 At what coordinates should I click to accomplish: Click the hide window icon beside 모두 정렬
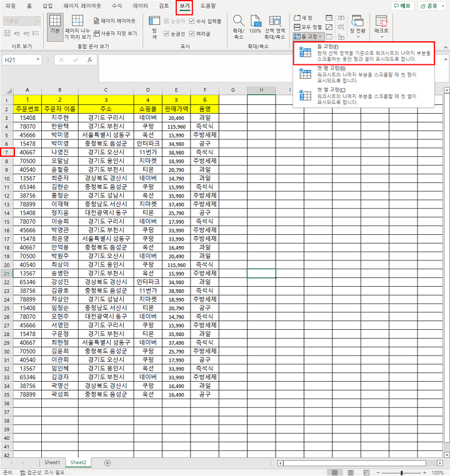point(329,27)
